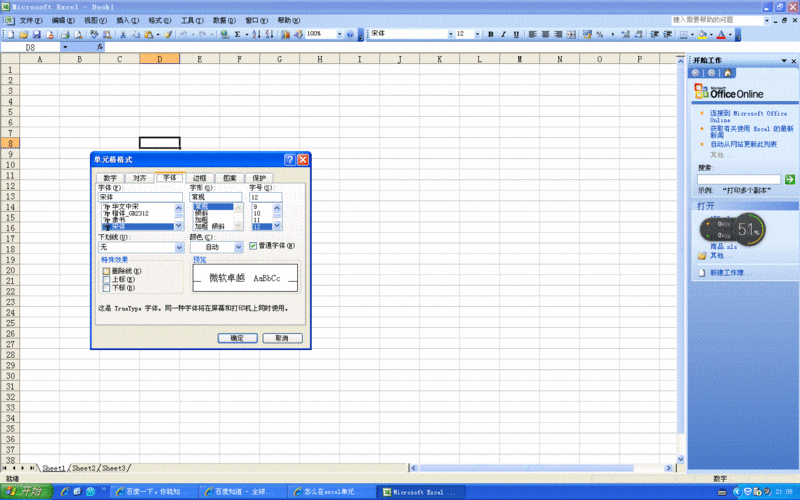The image size is (800, 500).
Task: Click the Spelling check icon
Action: (94, 34)
